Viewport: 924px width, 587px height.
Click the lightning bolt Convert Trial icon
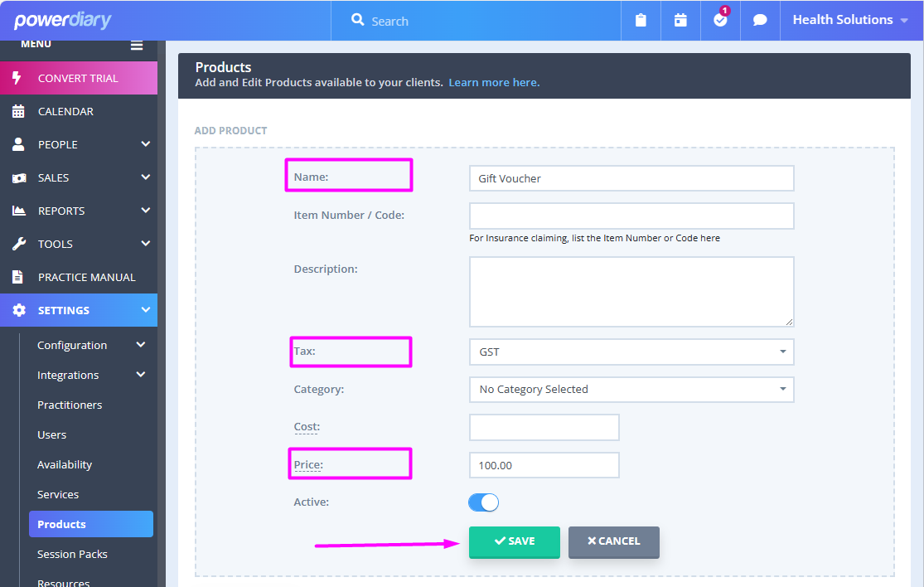17,78
